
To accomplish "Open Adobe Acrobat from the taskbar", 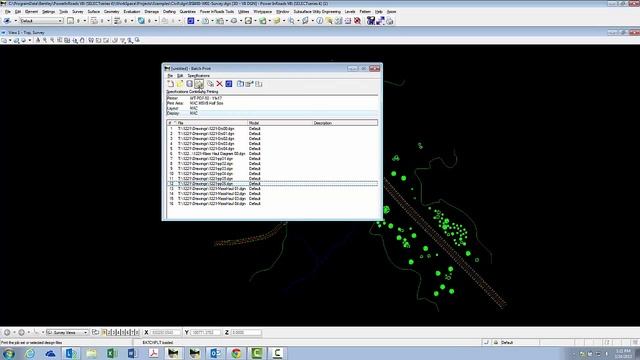I will (153, 353).
